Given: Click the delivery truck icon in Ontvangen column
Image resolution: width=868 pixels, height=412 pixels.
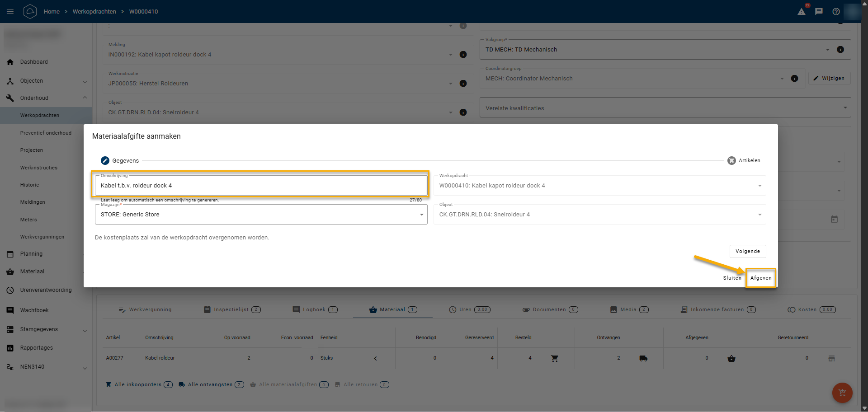Looking at the screenshot, I should [643, 358].
